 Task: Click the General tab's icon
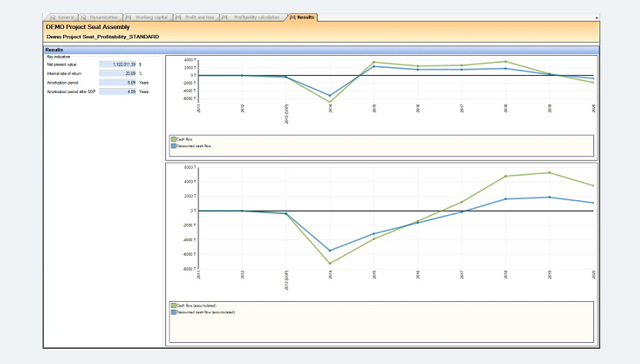coord(53,18)
